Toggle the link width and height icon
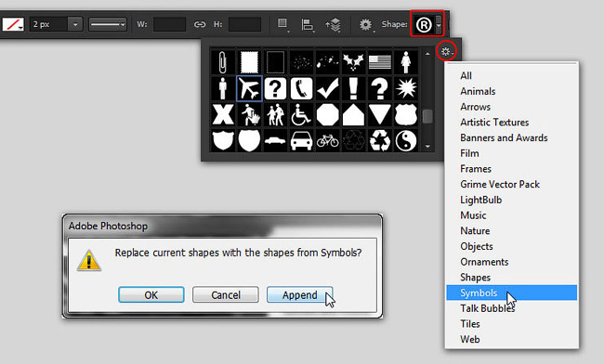Viewport: 604px width, 364px height. [200, 25]
